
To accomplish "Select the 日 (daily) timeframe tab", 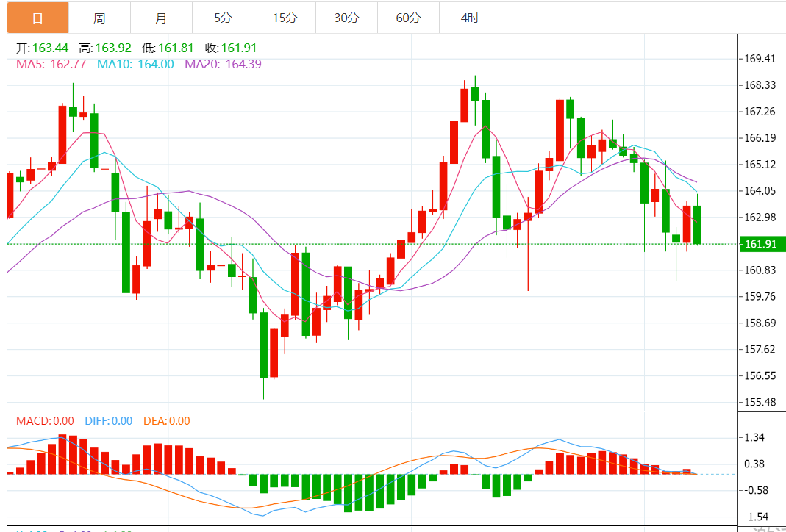I will [37, 18].
